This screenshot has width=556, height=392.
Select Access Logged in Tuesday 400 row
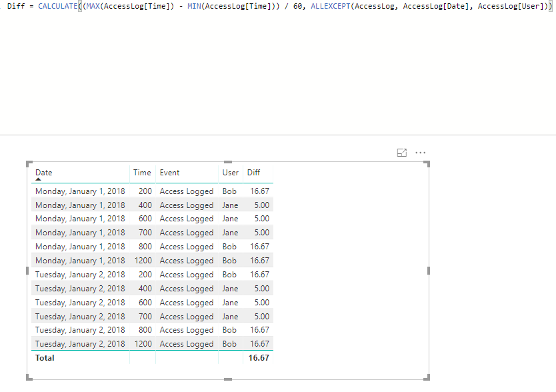(187, 289)
